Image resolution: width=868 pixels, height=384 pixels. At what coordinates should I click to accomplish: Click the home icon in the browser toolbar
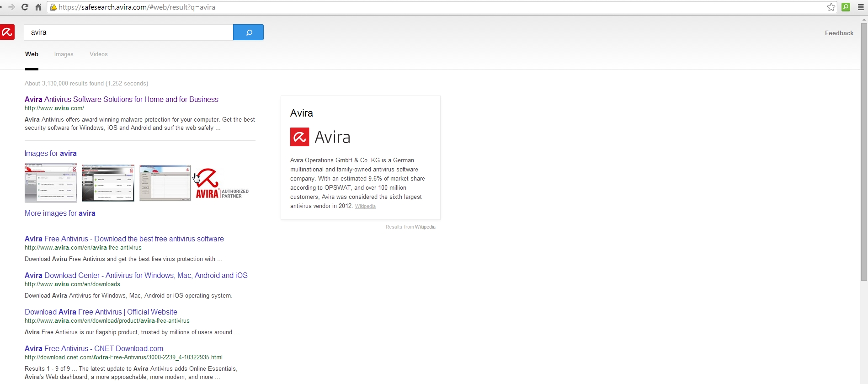pos(38,7)
